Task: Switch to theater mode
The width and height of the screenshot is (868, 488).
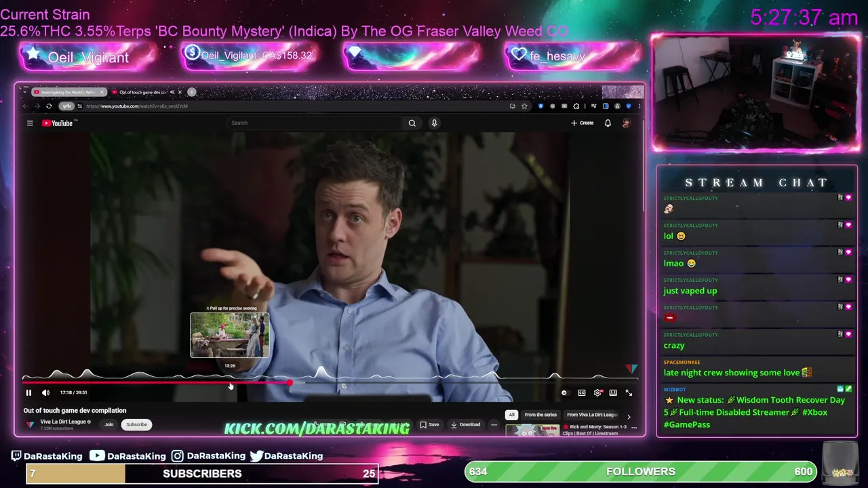Action: click(x=613, y=392)
